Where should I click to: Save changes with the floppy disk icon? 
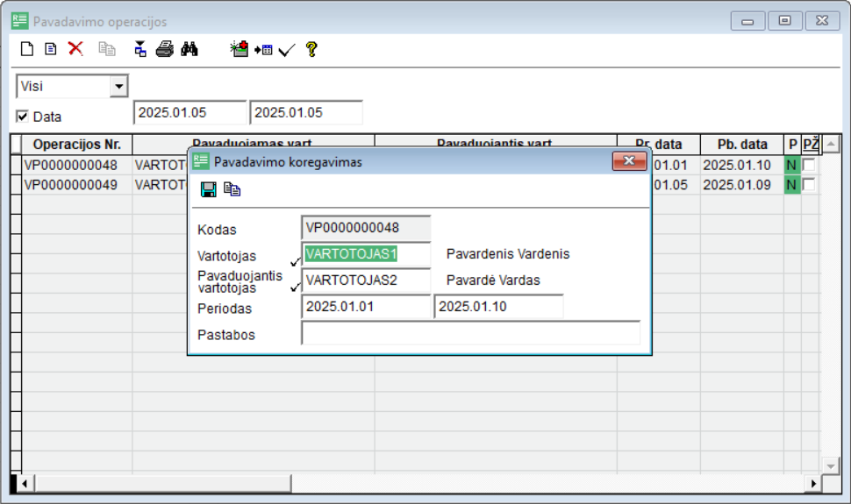(209, 189)
